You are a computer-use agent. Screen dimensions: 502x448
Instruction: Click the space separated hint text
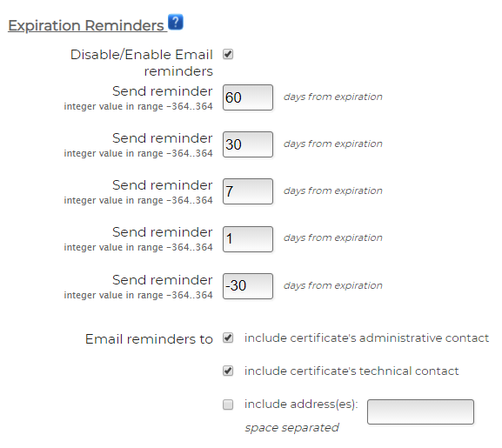click(x=291, y=428)
